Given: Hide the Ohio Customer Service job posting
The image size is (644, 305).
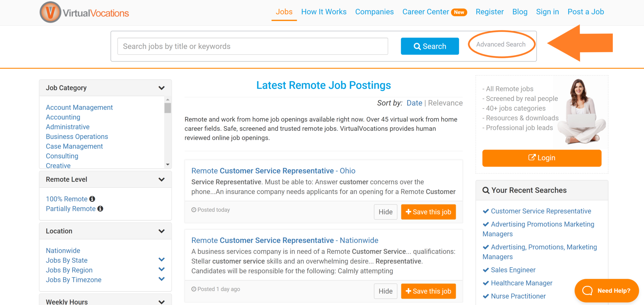Looking at the screenshot, I should (386, 212).
